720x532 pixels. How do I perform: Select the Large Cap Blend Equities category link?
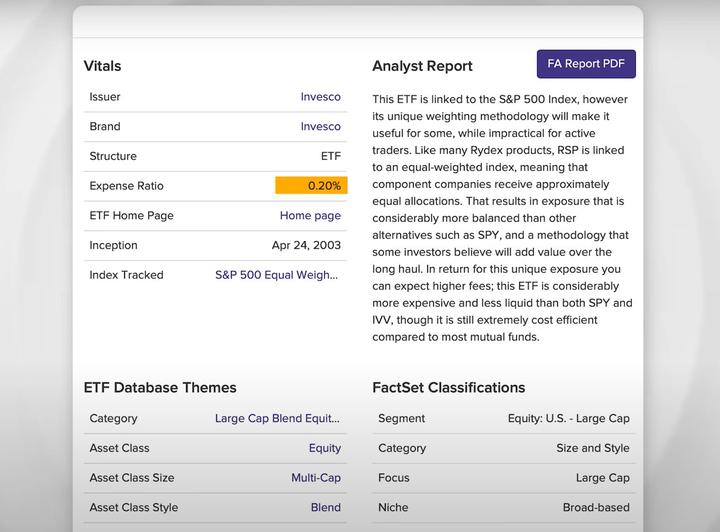tap(277, 419)
